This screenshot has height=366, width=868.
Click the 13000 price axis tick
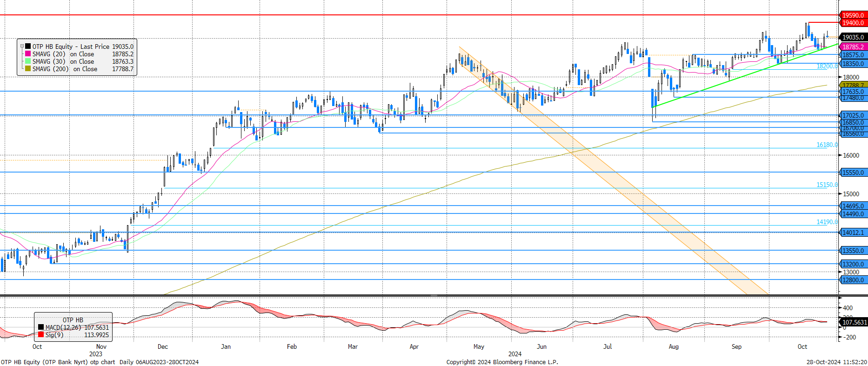click(x=851, y=272)
